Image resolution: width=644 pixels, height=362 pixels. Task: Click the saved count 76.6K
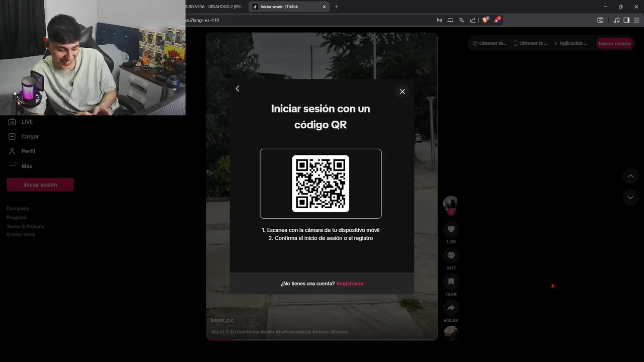click(451, 294)
